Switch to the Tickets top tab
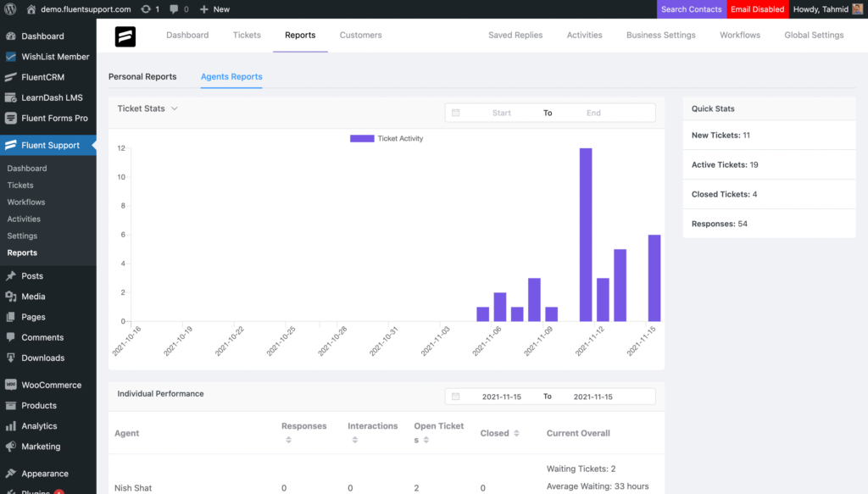868x494 pixels. (247, 35)
